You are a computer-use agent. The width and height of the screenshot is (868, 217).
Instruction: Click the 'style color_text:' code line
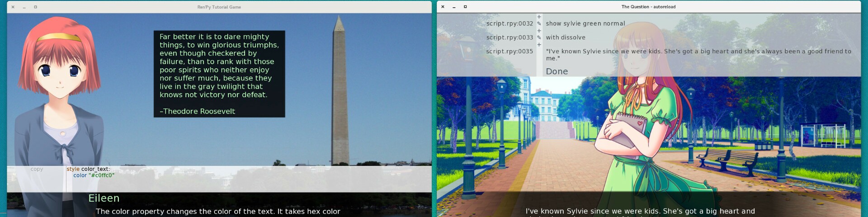tap(88, 169)
